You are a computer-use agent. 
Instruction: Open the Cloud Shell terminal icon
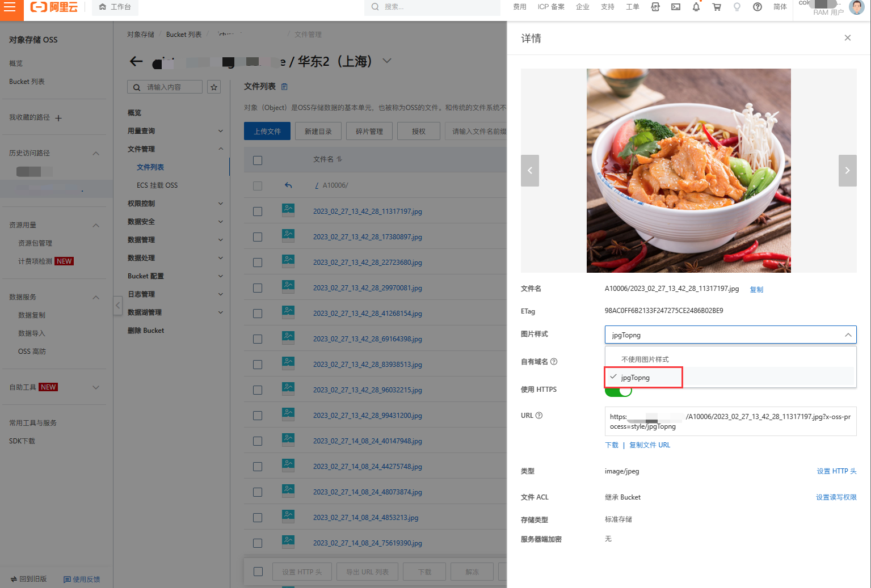tap(675, 7)
